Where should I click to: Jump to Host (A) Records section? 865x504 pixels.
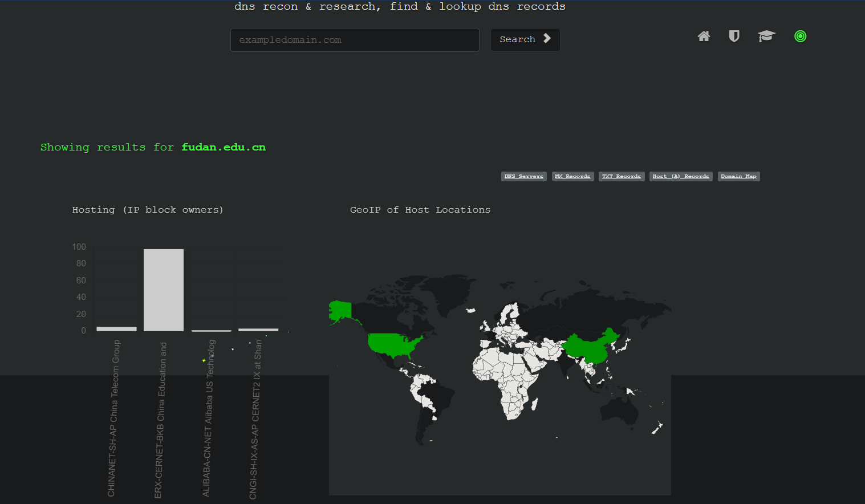(x=681, y=177)
